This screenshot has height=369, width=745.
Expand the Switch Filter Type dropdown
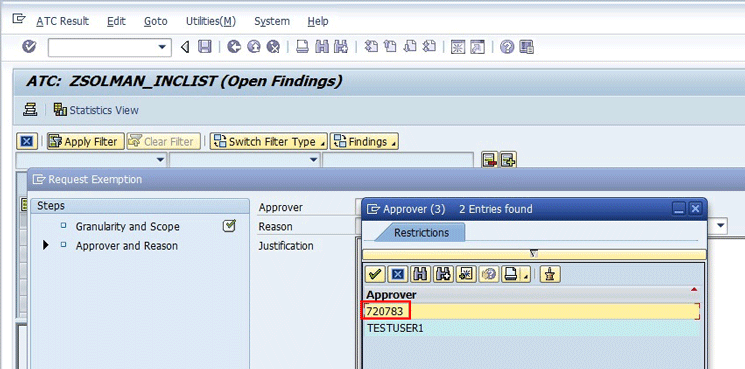268,142
